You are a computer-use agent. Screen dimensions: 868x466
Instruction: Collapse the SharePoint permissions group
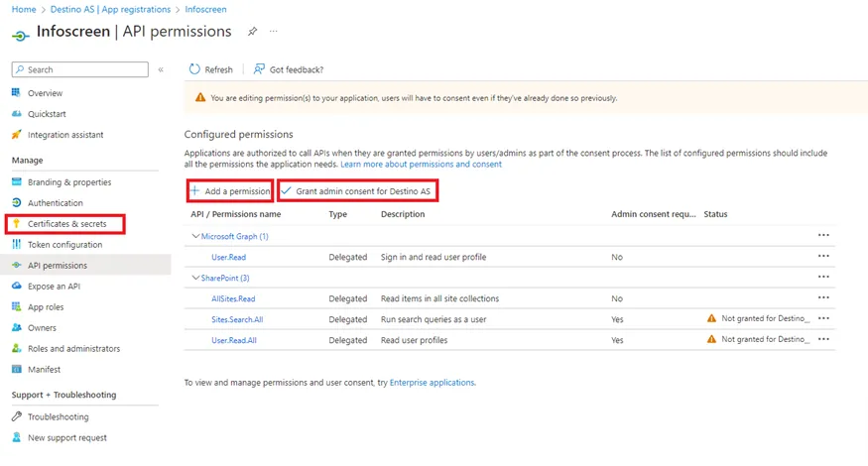coord(195,278)
